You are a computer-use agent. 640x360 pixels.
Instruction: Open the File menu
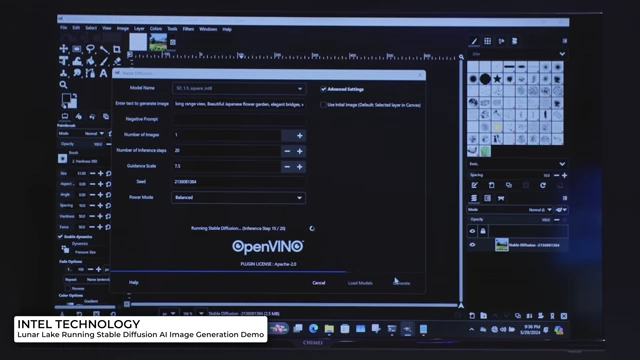[x=64, y=28]
